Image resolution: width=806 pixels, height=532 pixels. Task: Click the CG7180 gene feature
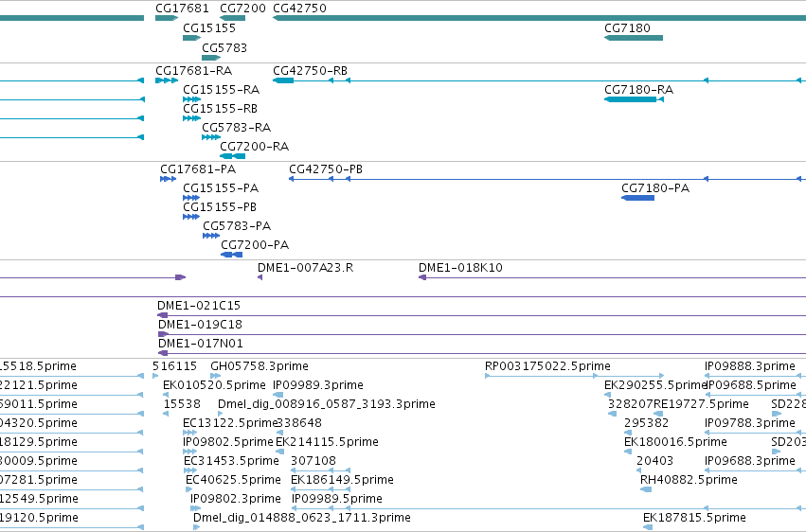coord(634,38)
